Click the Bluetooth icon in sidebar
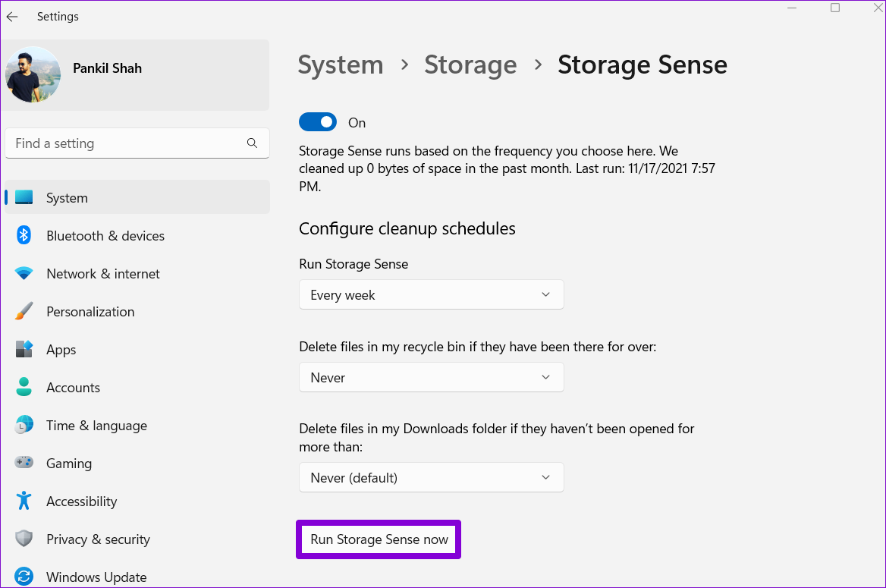This screenshot has width=886, height=588. 24,235
